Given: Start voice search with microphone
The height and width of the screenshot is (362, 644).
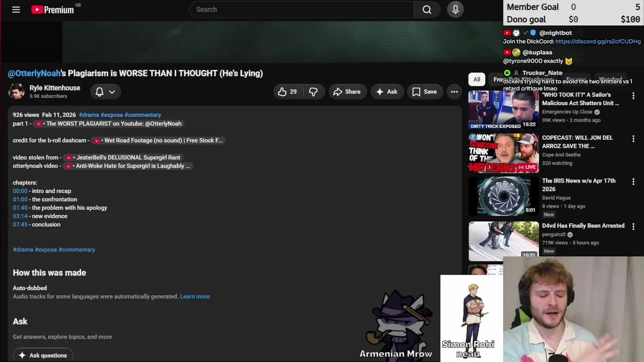Looking at the screenshot, I should coord(455,10).
